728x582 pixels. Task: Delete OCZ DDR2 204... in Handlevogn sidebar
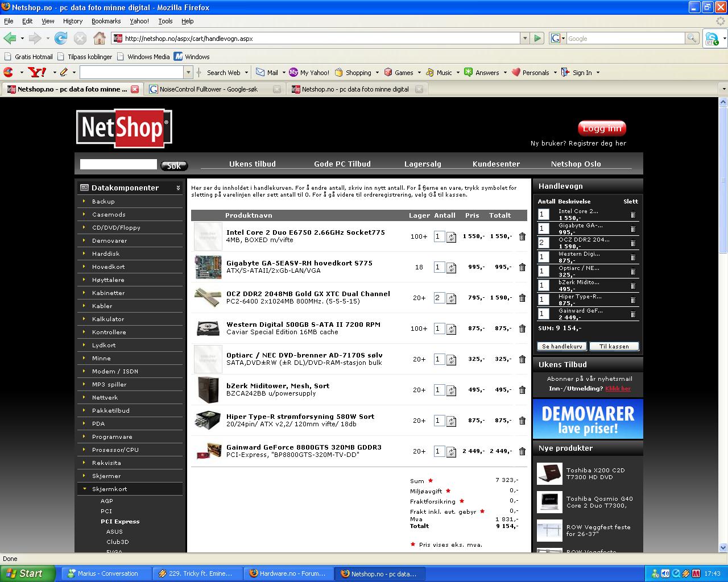click(x=632, y=243)
